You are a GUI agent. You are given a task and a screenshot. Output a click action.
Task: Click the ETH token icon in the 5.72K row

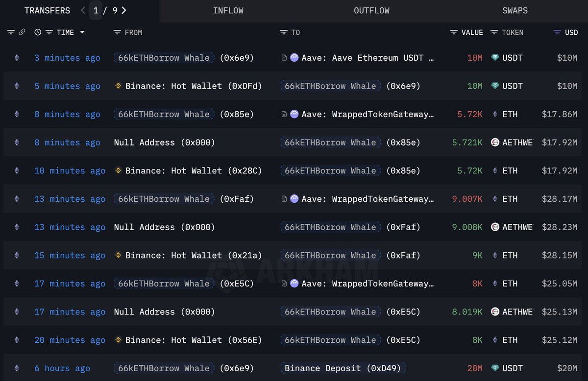(495, 114)
